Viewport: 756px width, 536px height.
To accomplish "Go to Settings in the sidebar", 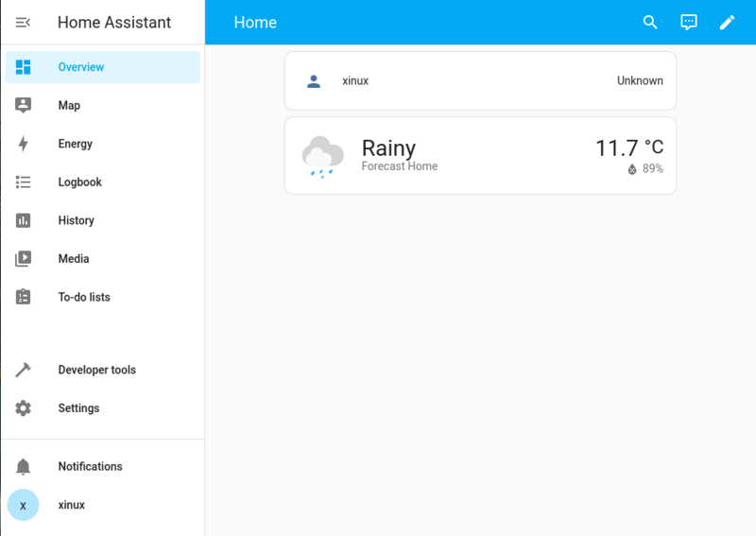I will (77, 408).
